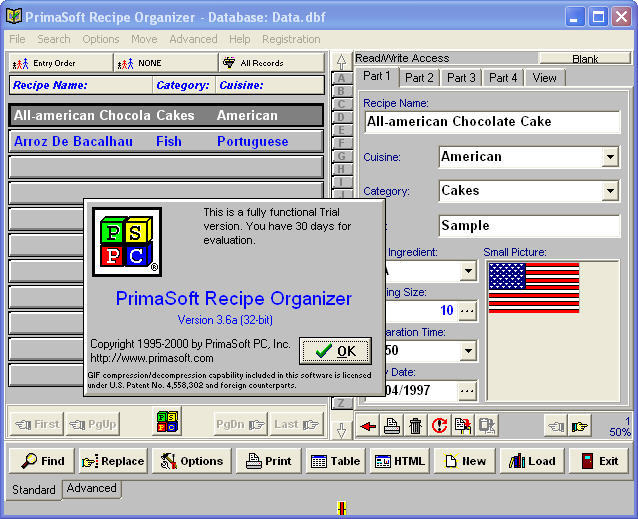The image size is (638, 519).
Task: Jump to letter A in alphabet index
Action: click(341, 78)
